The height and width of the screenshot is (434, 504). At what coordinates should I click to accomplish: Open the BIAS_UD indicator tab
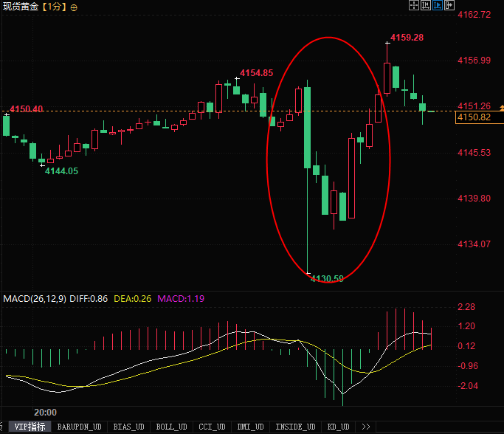(128, 427)
